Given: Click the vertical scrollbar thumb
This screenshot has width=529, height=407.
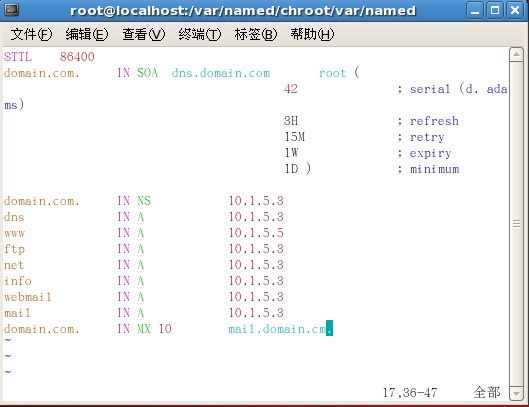Looking at the screenshot, I should point(516,224).
